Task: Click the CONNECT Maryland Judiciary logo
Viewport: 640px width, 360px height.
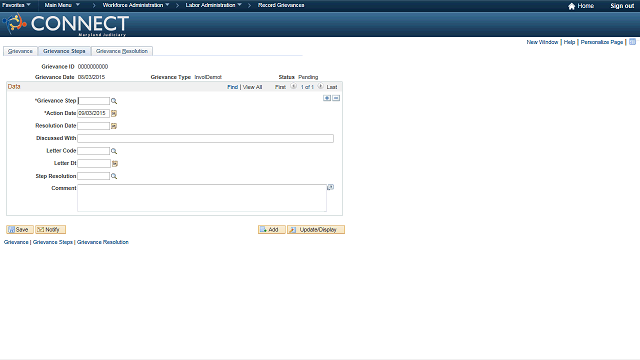Action: (66, 24)
